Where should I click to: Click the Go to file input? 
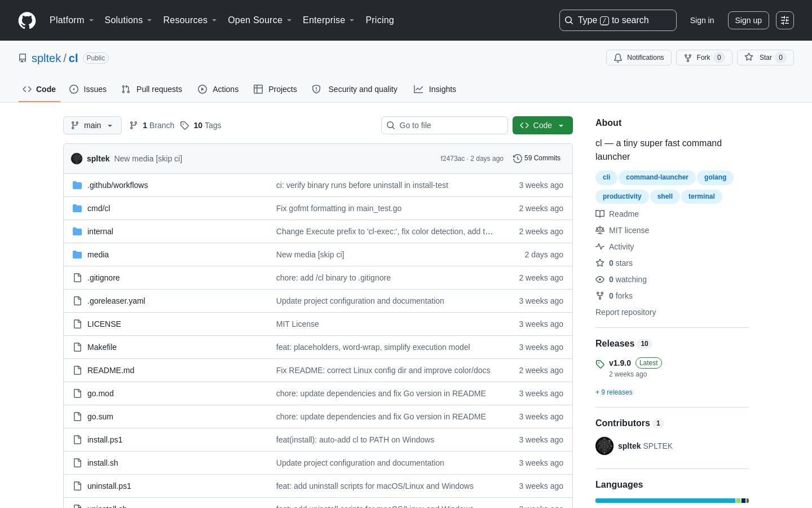(x=444, y=125)
